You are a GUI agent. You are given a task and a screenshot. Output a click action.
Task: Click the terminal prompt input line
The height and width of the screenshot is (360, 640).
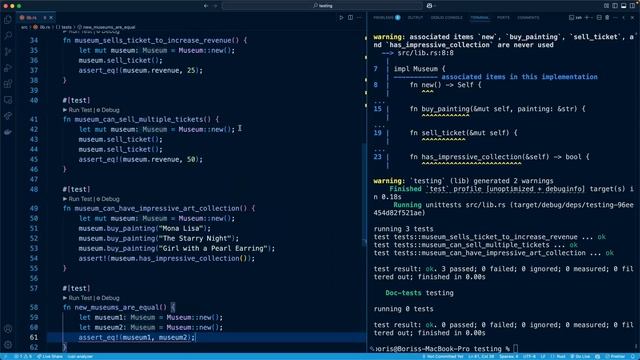504,349
